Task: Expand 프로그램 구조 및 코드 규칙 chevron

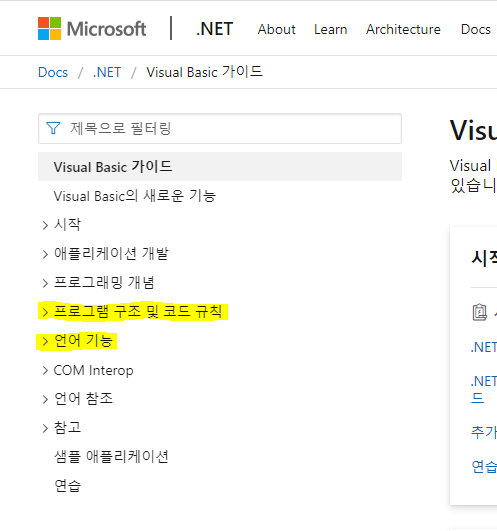Action: pos(45,312)
